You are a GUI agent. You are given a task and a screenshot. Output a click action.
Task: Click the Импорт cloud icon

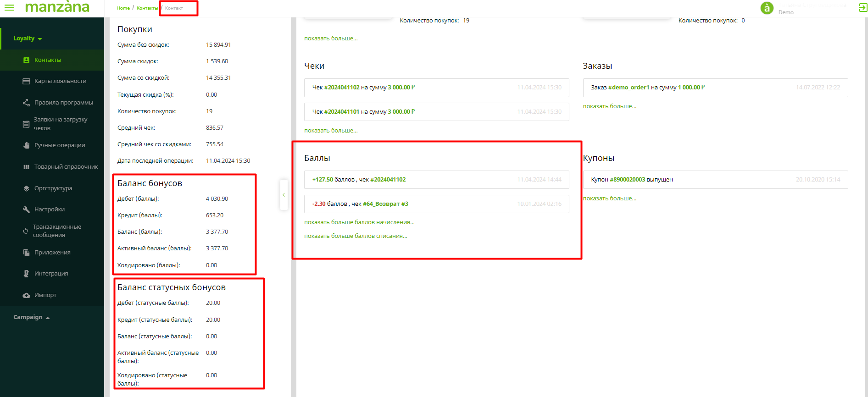point(26,295)
